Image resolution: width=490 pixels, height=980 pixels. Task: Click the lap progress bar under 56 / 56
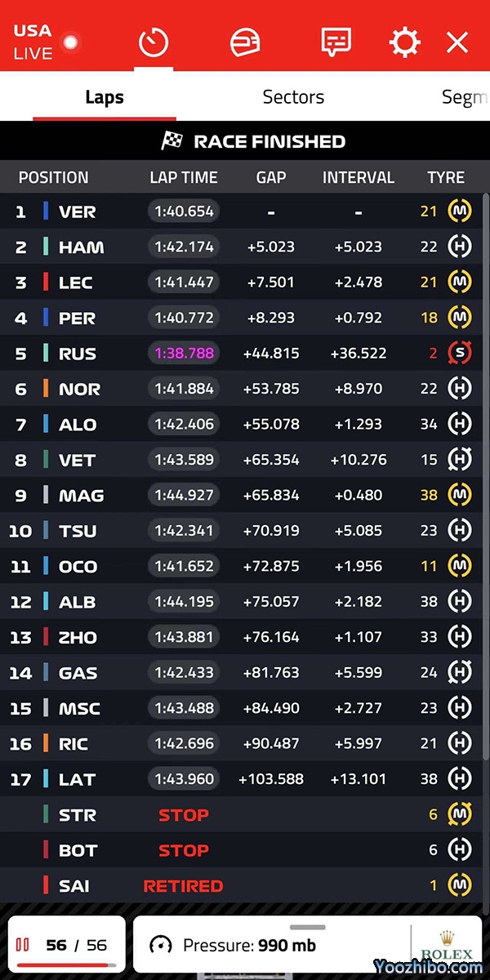click(x=65, y=964)
